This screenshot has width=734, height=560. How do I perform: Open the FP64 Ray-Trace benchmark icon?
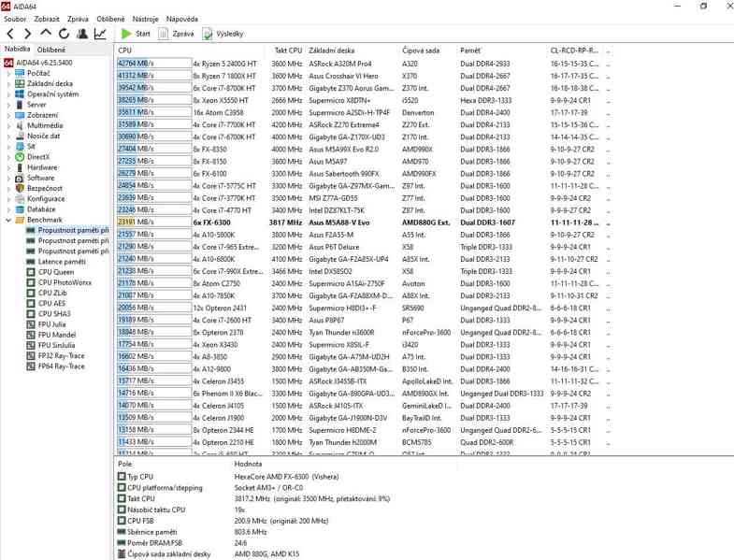(x=31, y=366)
